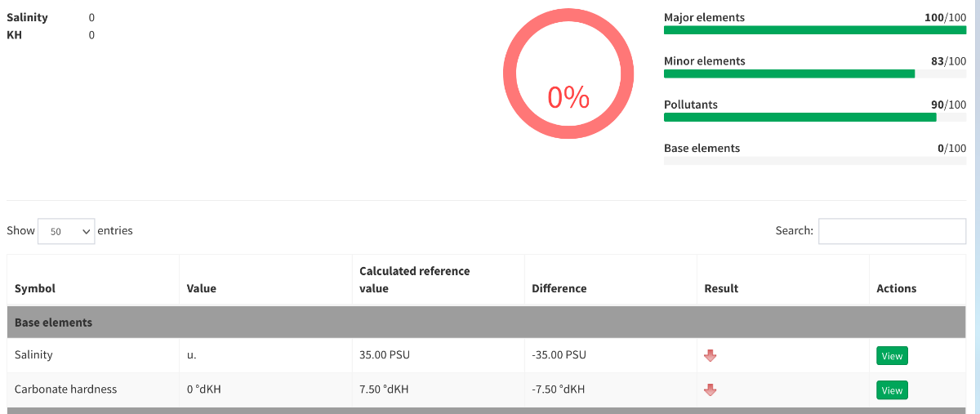Focus the table Search field
The image size is (980, 414).
(892, 231)
